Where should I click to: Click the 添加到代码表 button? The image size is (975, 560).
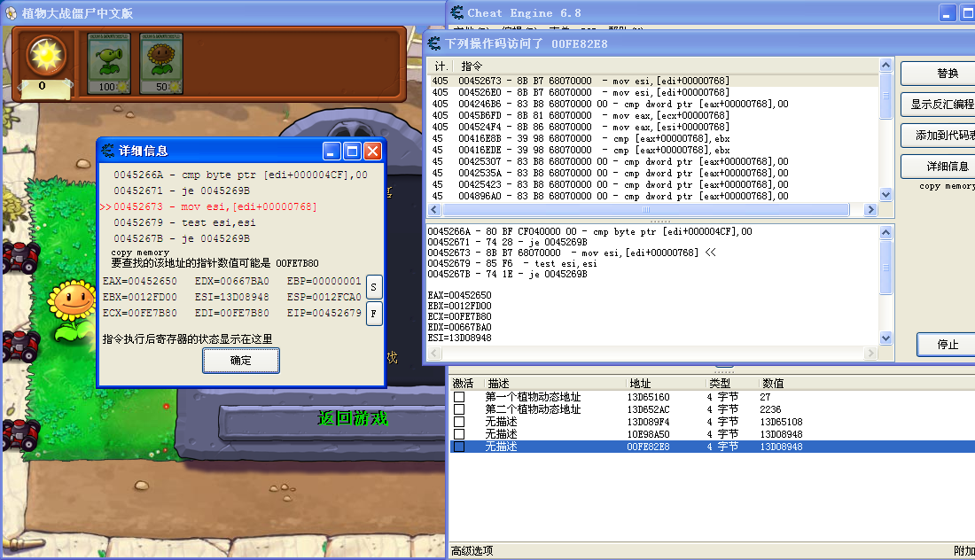click(x=939, y=136)
